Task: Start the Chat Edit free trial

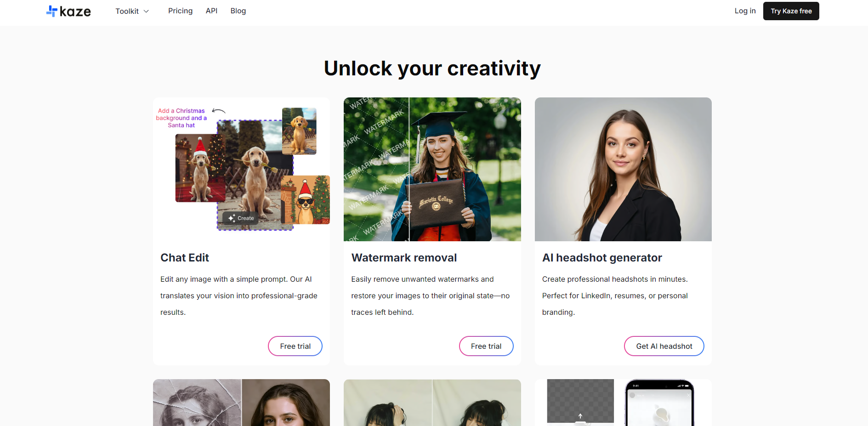Action: pyautogui.click(x=295, y=346)
